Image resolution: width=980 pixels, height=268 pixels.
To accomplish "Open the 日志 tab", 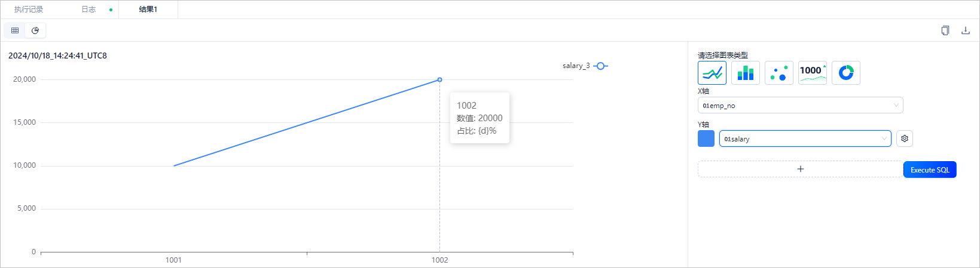I will (88, 10).
